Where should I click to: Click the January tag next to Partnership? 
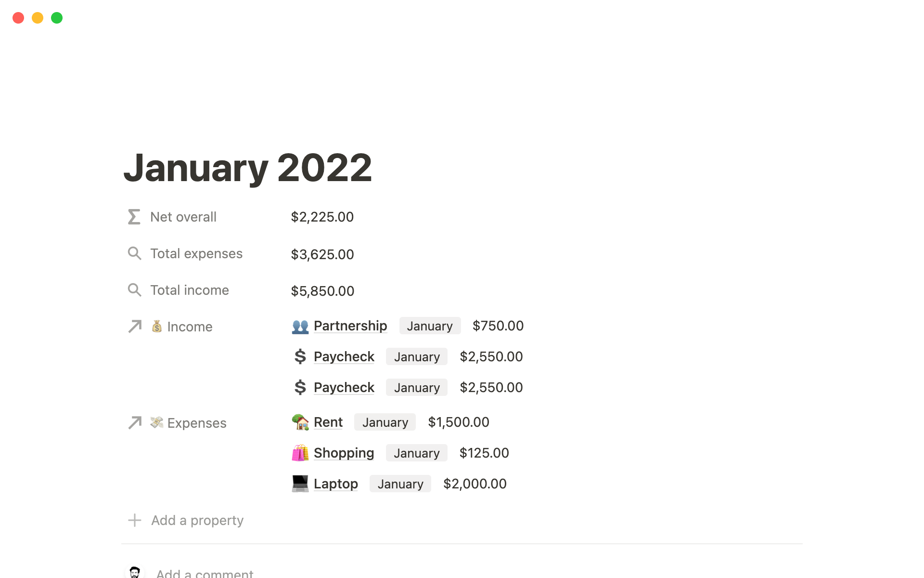[430, 326]
